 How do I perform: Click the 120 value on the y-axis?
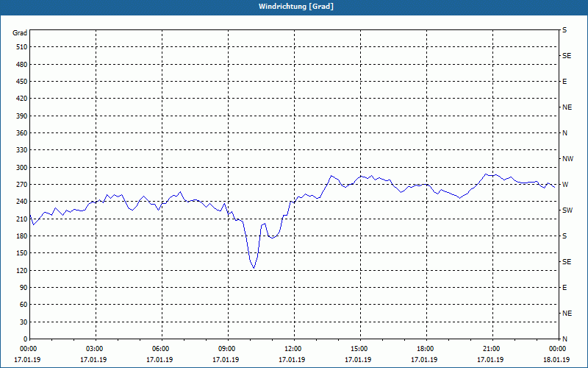(x=21, y=270)
